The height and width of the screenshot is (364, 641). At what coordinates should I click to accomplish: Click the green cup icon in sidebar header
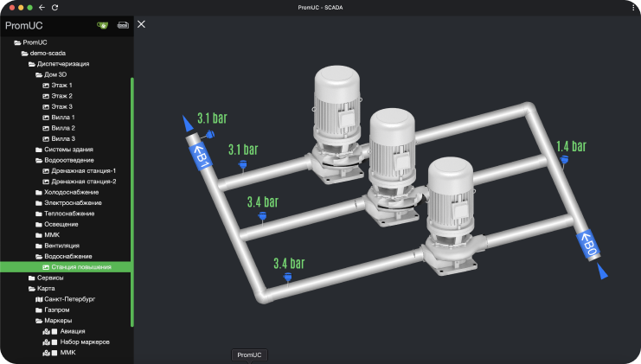click(x=103, y=25)
